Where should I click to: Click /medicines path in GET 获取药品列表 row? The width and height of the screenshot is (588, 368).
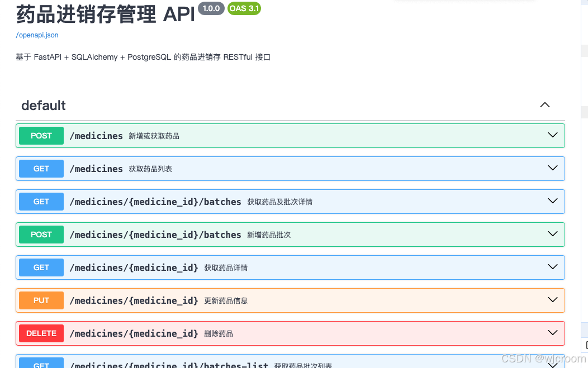[x=96, y=169]
